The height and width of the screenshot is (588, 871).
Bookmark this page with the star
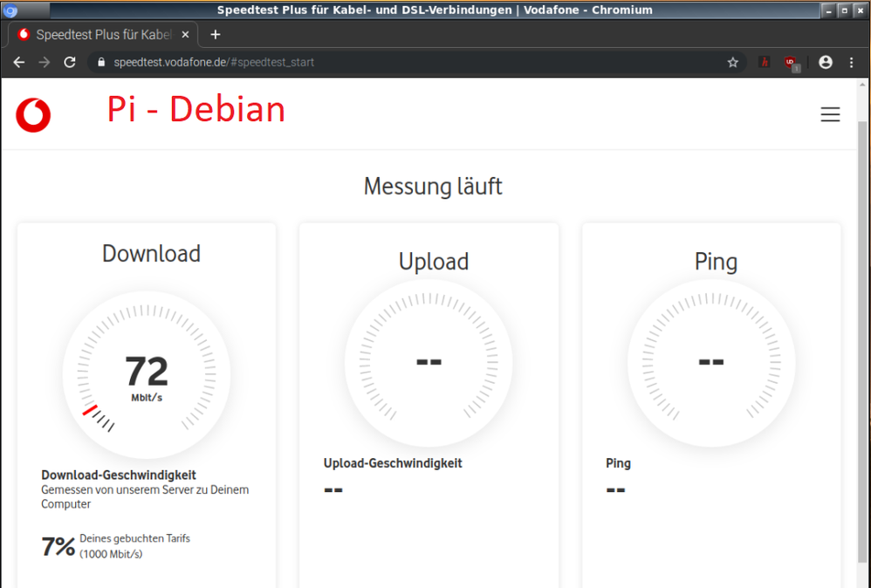click(x=733, y=62)
